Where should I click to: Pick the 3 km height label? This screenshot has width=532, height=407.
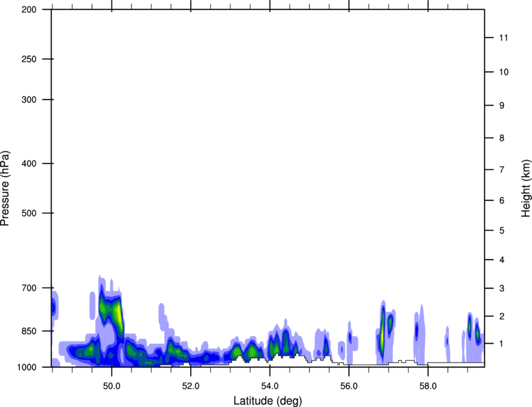(502, 289)
